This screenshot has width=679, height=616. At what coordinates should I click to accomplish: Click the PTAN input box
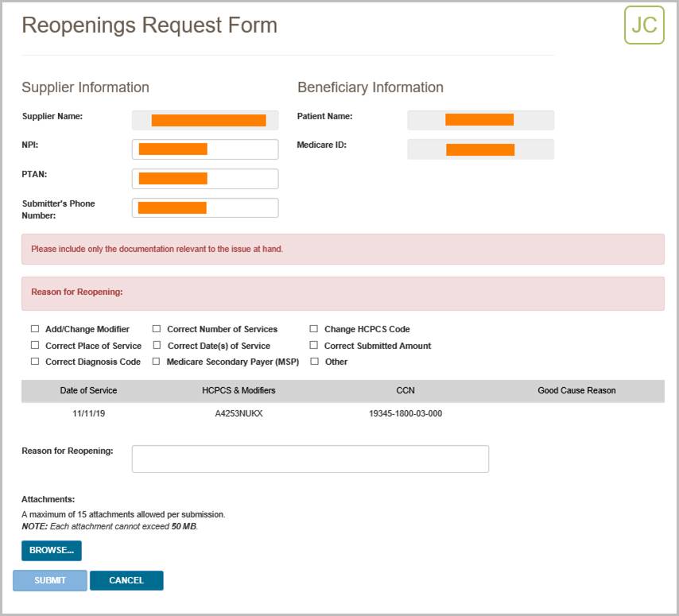click(x=204, y=178)
